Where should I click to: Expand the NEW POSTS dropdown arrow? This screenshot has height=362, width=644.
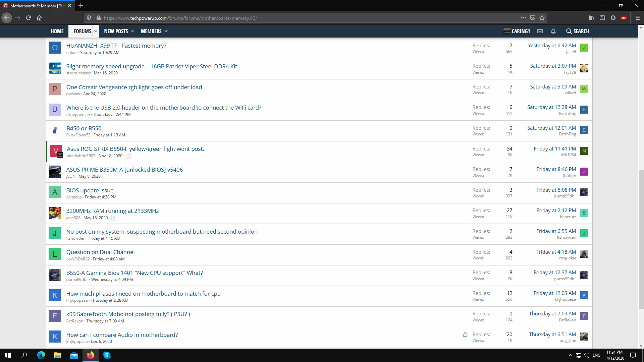132,31
